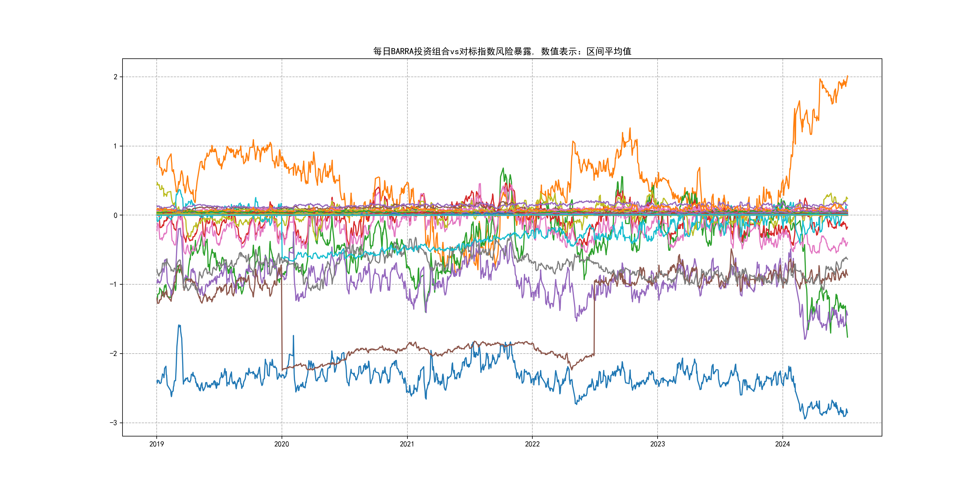Click the 2020 x-axis label
The image size is (980, 490).
(x=282, y=444)
